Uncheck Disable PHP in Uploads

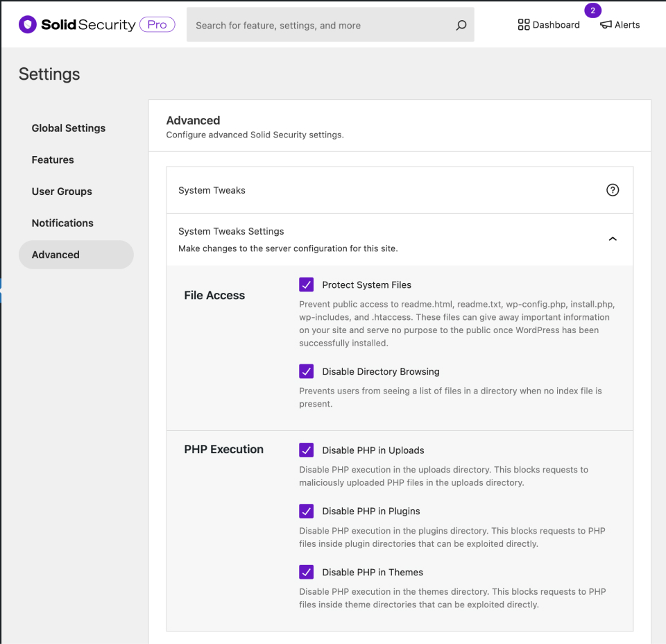307,450
